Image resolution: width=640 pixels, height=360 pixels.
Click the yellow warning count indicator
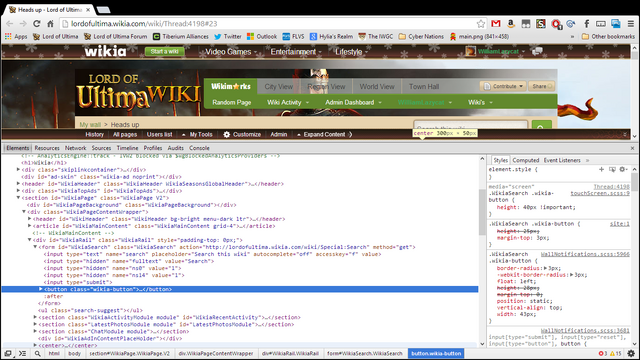click(x=616, y=353)
